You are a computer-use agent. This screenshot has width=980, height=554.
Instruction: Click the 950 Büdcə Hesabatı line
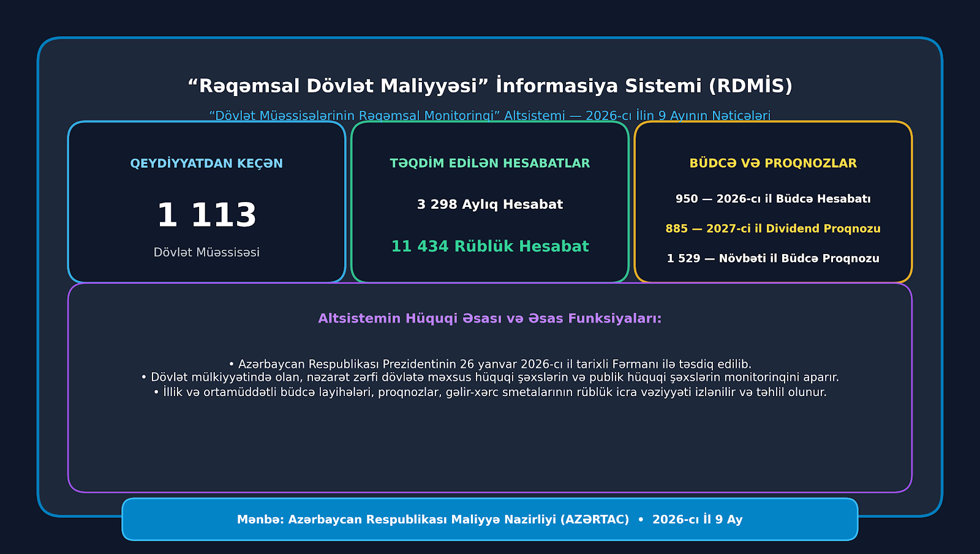point(773,199)
